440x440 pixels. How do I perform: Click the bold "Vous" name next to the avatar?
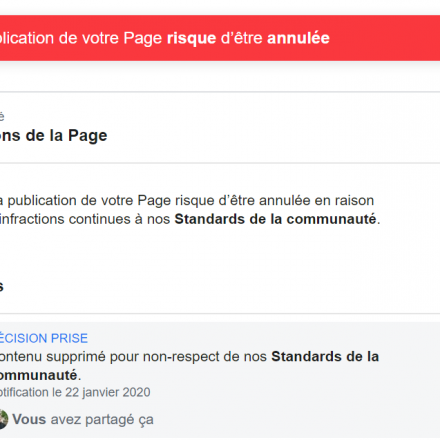pyautogui.click(x=29, y=419)
